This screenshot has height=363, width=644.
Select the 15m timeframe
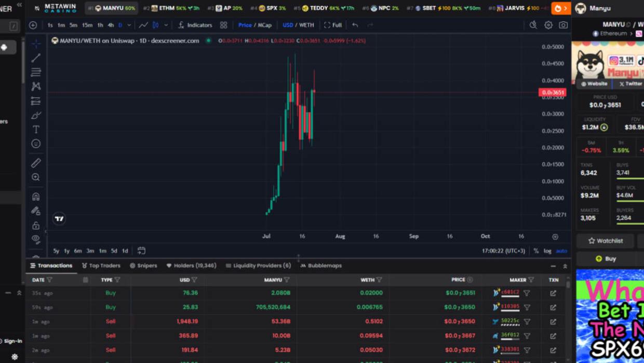(87, 25)
